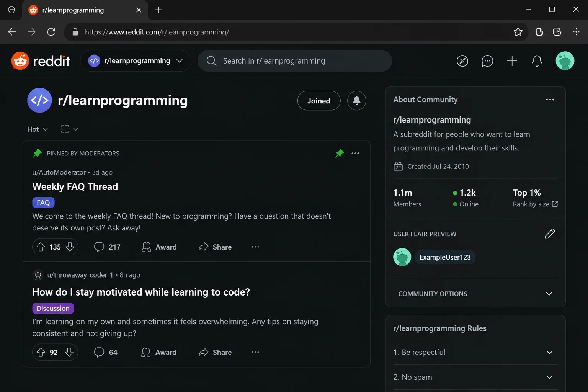
Task: Click the browser address bar URL
Action: click(x=157, y=32)
